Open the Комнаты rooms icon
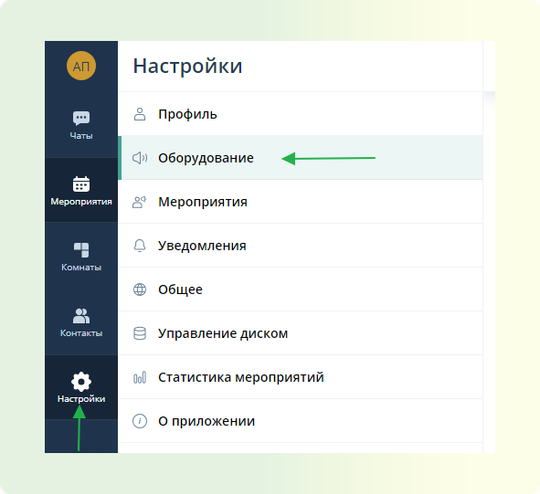 [81, 250]
